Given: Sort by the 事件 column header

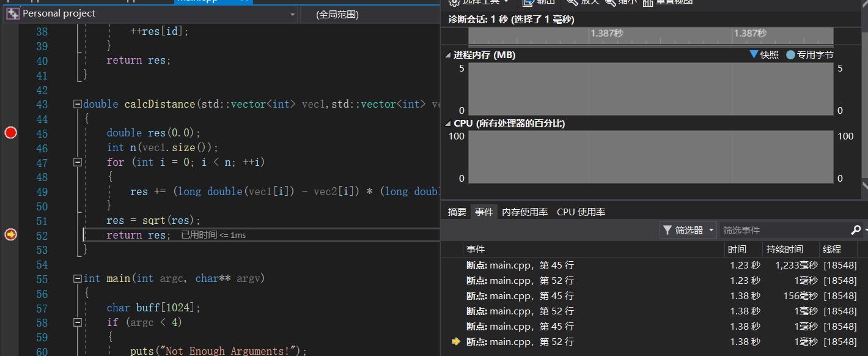Looking at the screenshot, I should 593,249.
